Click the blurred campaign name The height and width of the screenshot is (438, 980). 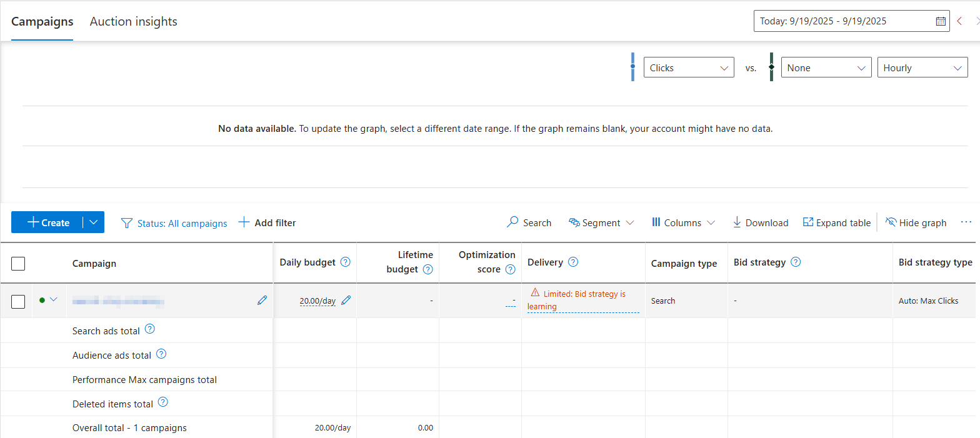118,302
